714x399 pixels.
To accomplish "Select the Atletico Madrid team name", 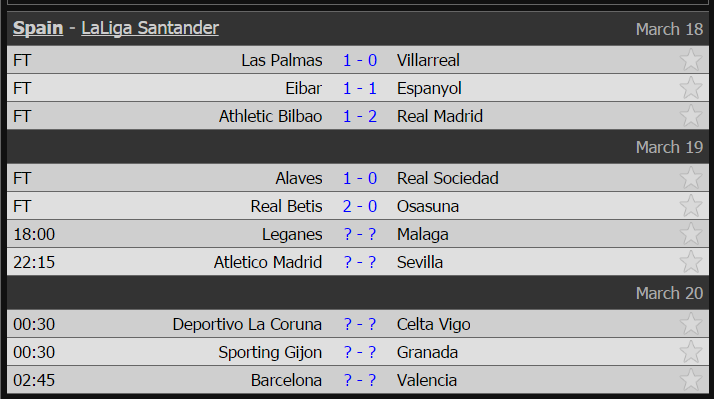I will pos(268,262).
